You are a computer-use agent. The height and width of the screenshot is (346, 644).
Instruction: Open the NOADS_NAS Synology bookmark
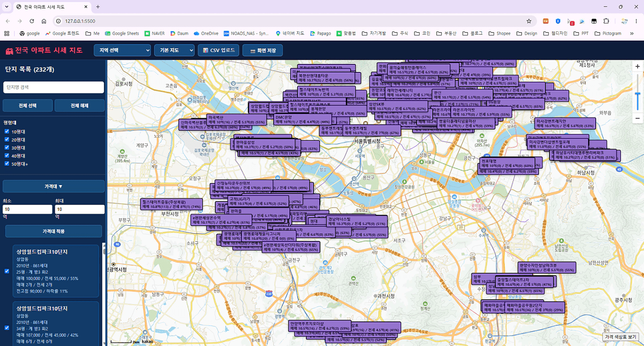coord(246,33)
